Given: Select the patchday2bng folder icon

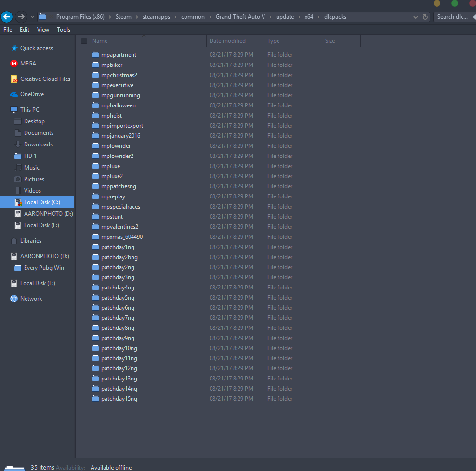Looking at the screenshot, I should pyautogui.click(x=95, y=257).
